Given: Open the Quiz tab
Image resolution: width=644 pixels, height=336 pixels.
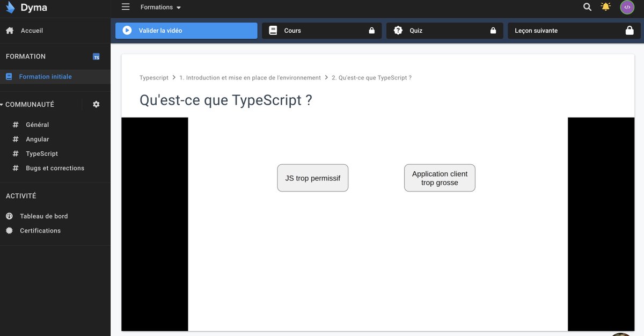Looking at the screenshot, I should [445, 31].
